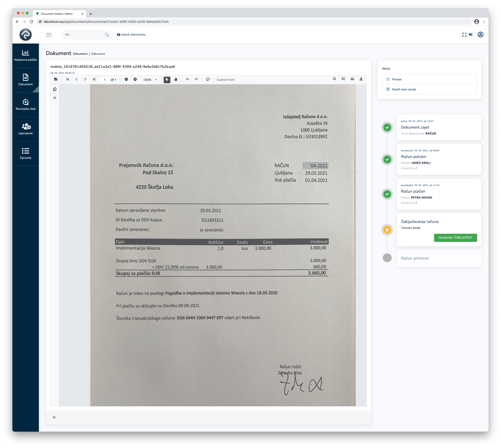Click the Zaključevanje računa star marker

point(387,230)
